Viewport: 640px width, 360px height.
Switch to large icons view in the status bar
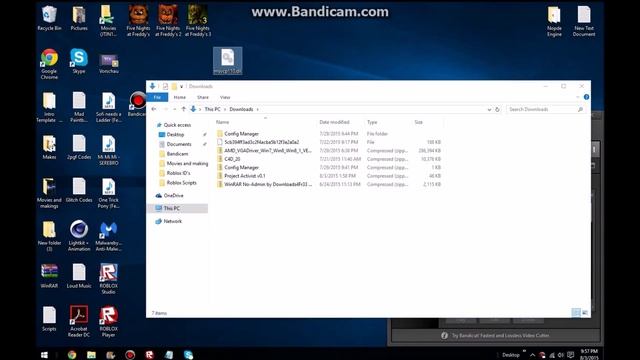tap(584, 313)
